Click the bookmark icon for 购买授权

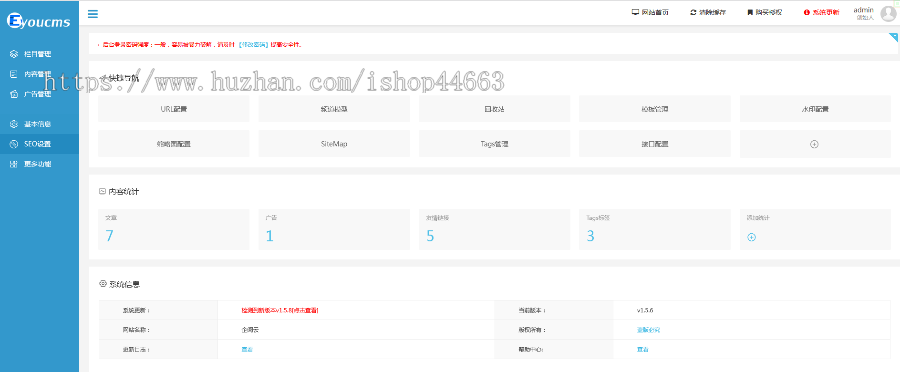pyautogui.click(x=750, y=12)
